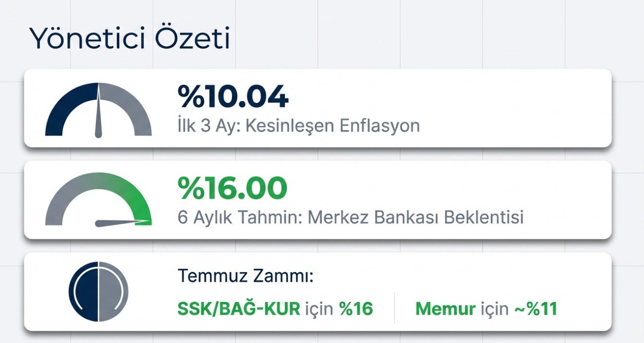Image resolution: width=644 pixels, height=343 pixels.
Task: Select the %10.04 inflation value
Action: click(x=233, y=97)
